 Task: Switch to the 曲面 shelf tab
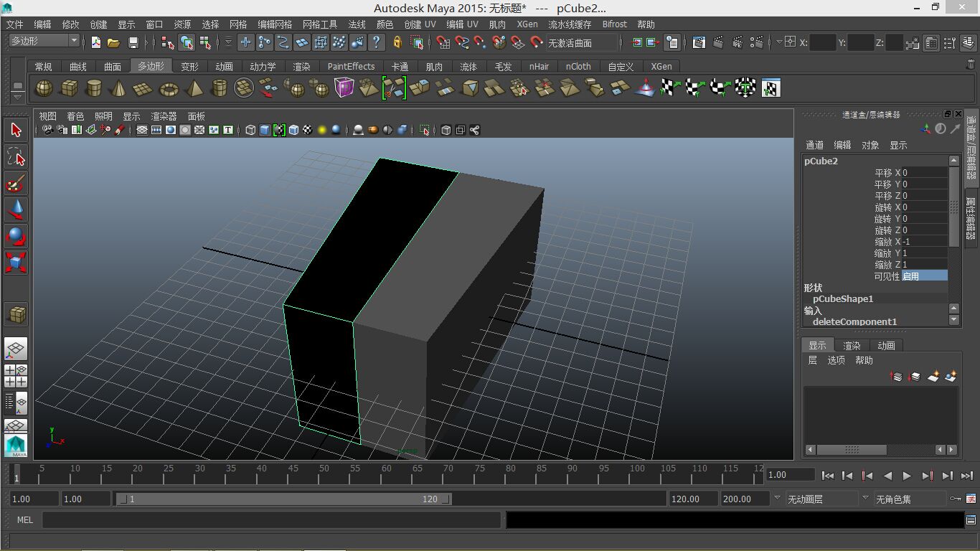coord(113,66)
